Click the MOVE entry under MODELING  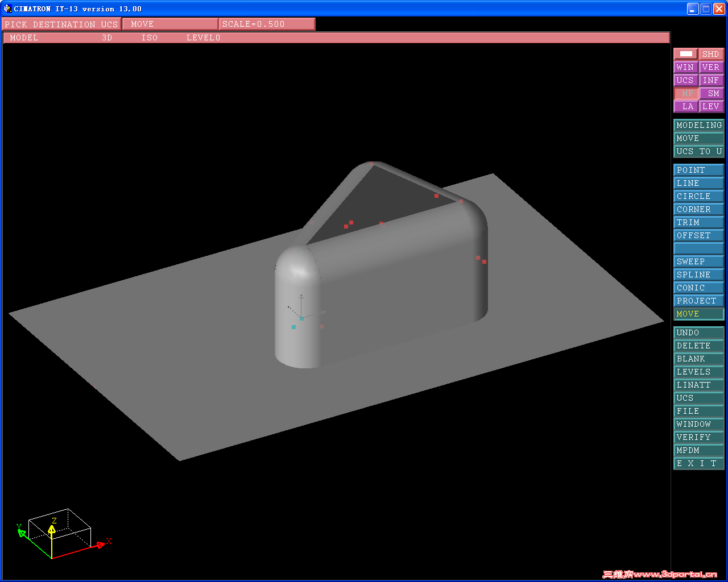pyautogui.click(x=699, y=138)
